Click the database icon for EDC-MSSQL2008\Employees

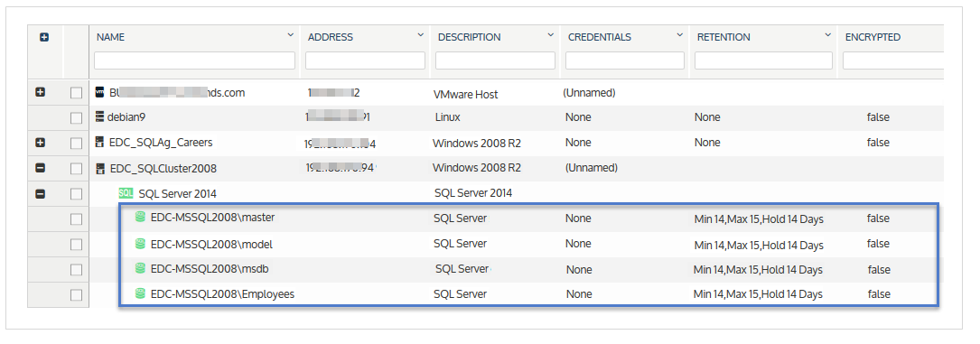pos(141,293)
